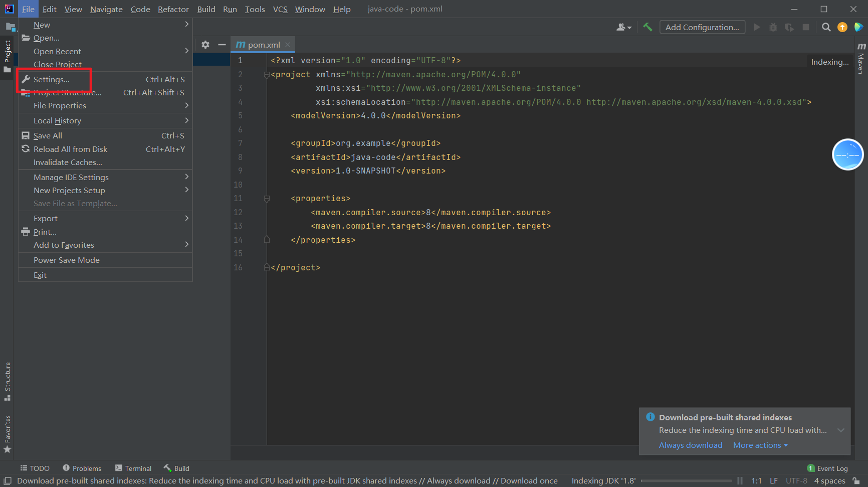Click the Project folder icon in navigation bar
868x487 pixels.
coord(10,27)
